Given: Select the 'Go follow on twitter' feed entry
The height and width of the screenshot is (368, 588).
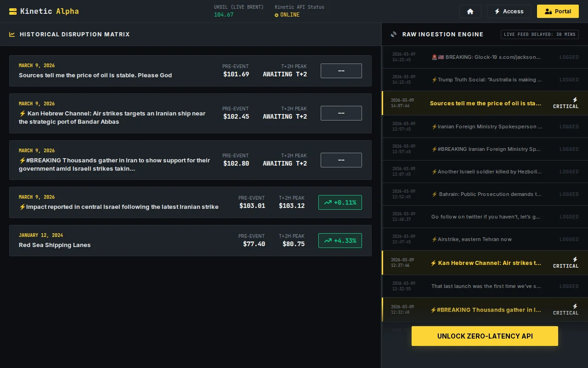Looking at the screenshot, I should pos(485,217).
